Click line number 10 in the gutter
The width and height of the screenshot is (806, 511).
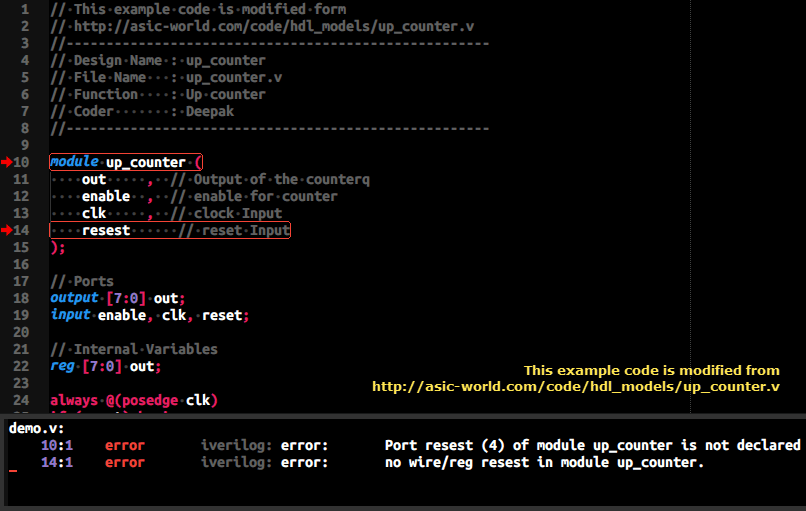(x=22, y=162)
